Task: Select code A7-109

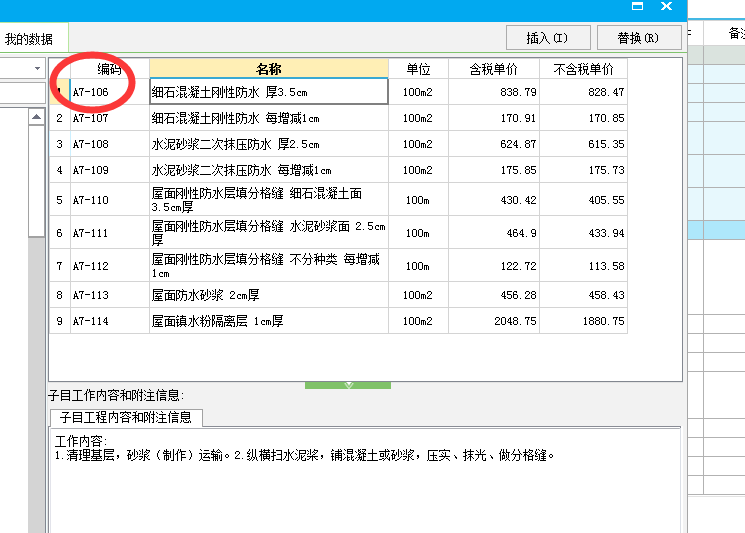Action: point(110,170)
